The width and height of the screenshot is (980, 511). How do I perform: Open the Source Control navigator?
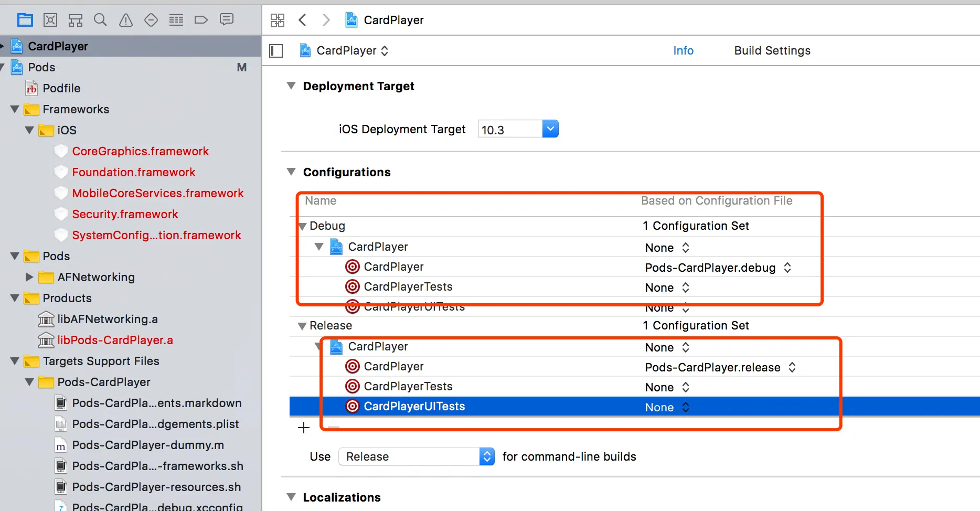[x=50, y=19]
